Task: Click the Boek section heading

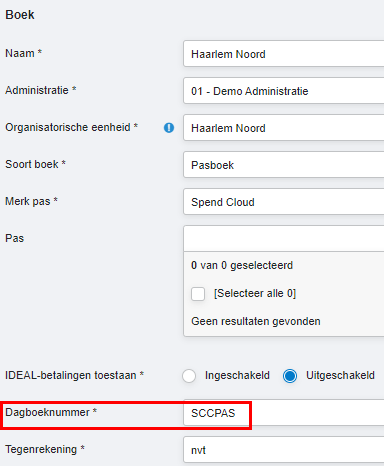Action: pyautogui.click(x=20, y=15)
